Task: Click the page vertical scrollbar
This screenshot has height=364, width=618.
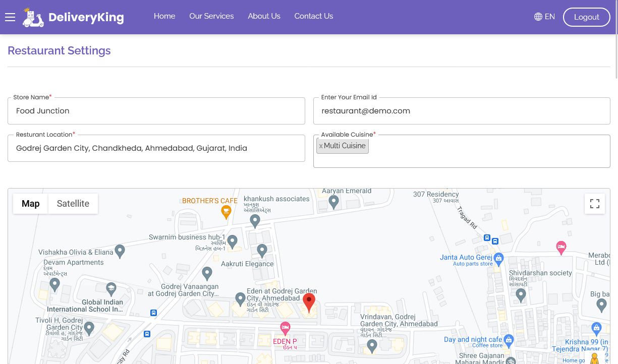Action: click(x=616, y=39)
